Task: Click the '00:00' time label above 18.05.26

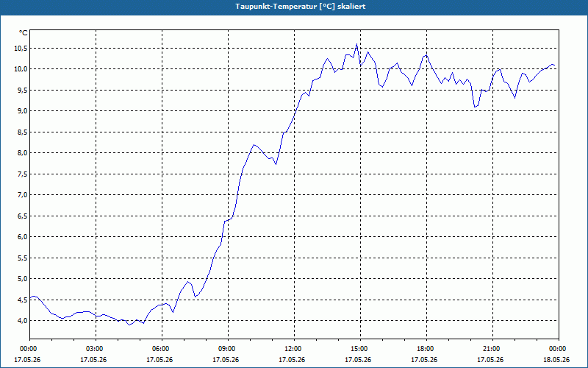Action: pyautogui.click(x=559, y=349)
